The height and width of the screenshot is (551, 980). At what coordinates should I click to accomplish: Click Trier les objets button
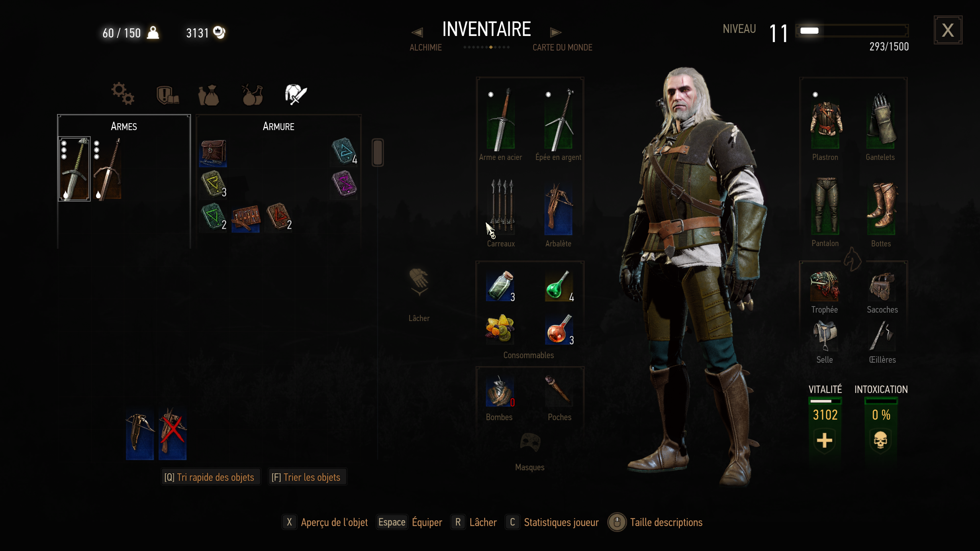306,477
